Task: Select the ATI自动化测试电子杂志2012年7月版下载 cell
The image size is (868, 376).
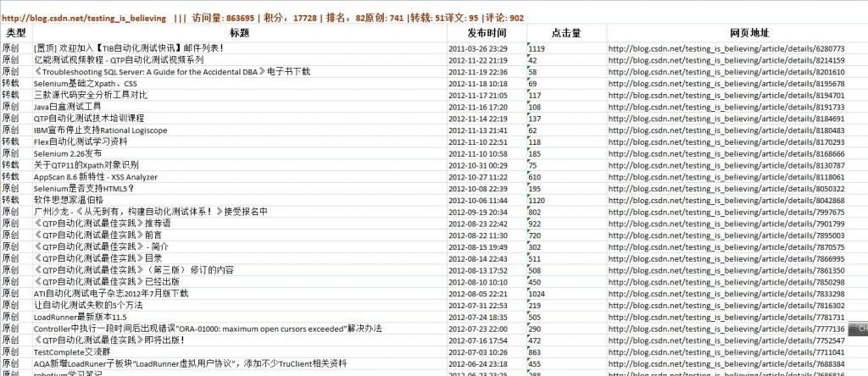Action: 240,294
